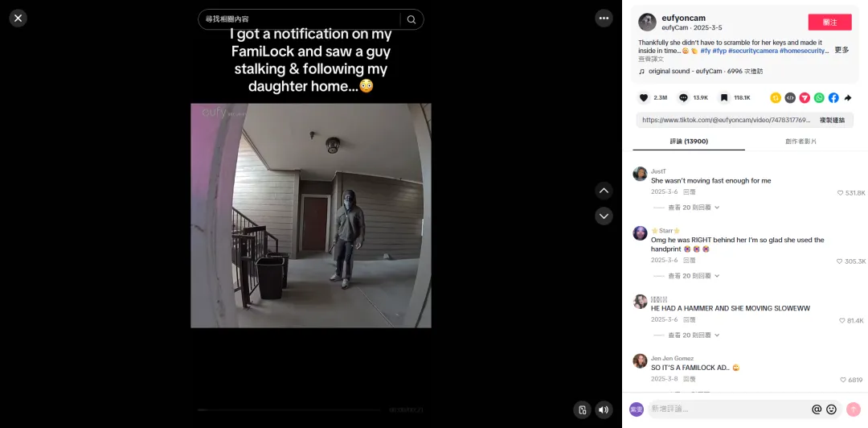868x428 pixels.
Task: Click the embed code icon
Action: tap(790, 97)
